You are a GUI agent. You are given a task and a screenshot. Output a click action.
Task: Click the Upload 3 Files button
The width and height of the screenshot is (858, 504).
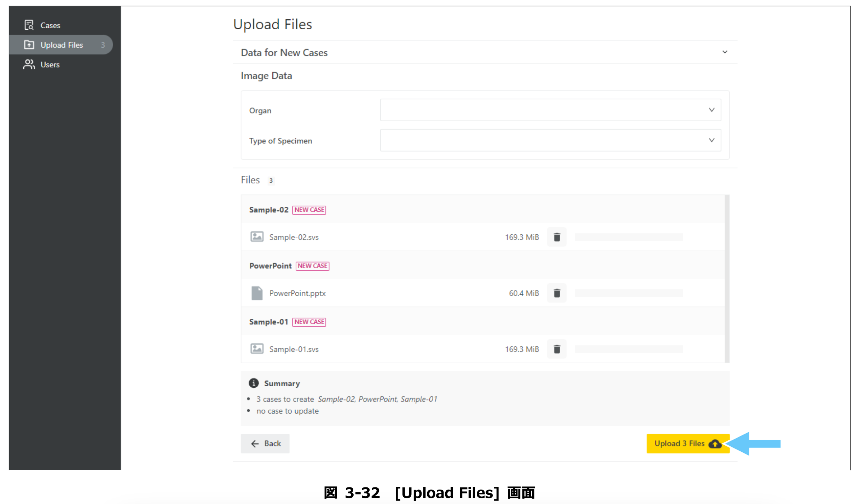(688, 443)
